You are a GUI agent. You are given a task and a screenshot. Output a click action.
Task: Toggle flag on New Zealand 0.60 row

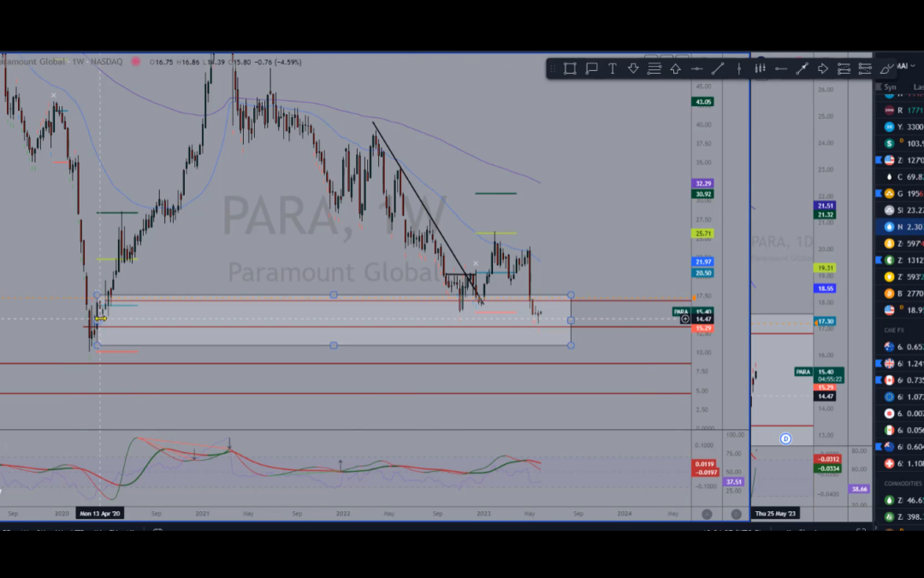click(879, 446)
